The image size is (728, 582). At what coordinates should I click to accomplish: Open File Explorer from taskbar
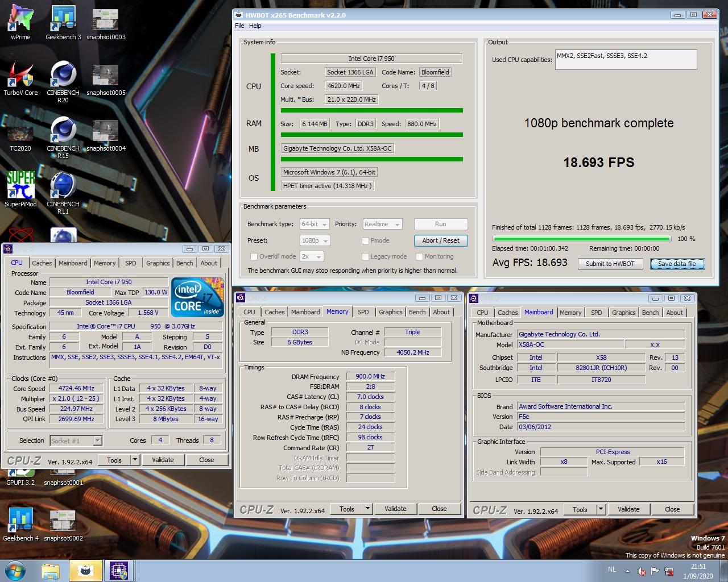[51, 571]
